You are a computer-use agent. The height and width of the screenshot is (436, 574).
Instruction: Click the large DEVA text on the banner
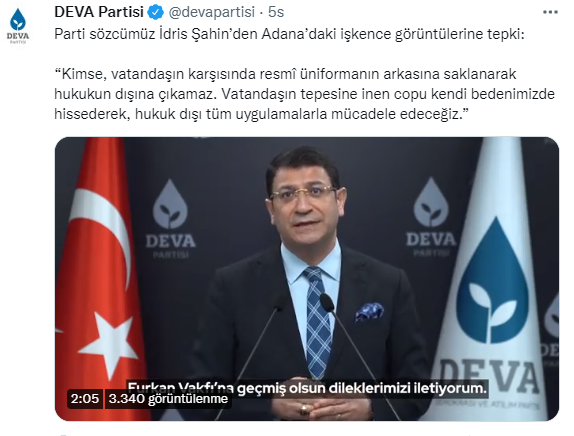pyautogui.click(x=489, y=377)
